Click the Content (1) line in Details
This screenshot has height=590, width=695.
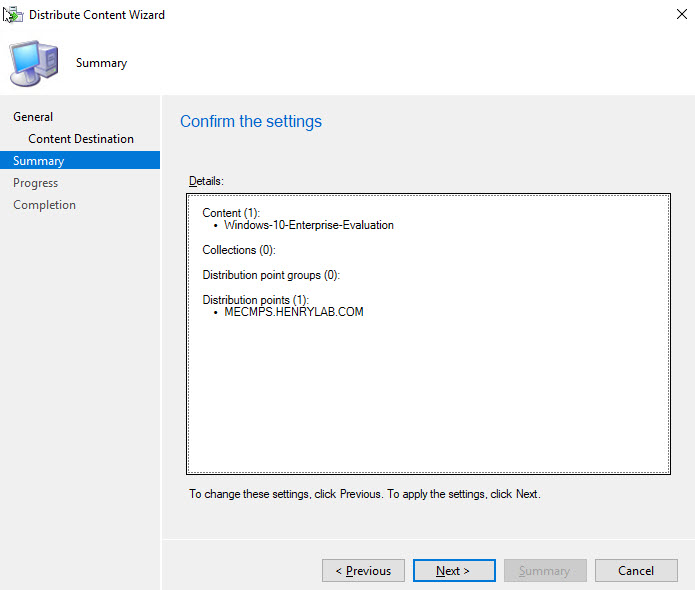click(231, 213)
